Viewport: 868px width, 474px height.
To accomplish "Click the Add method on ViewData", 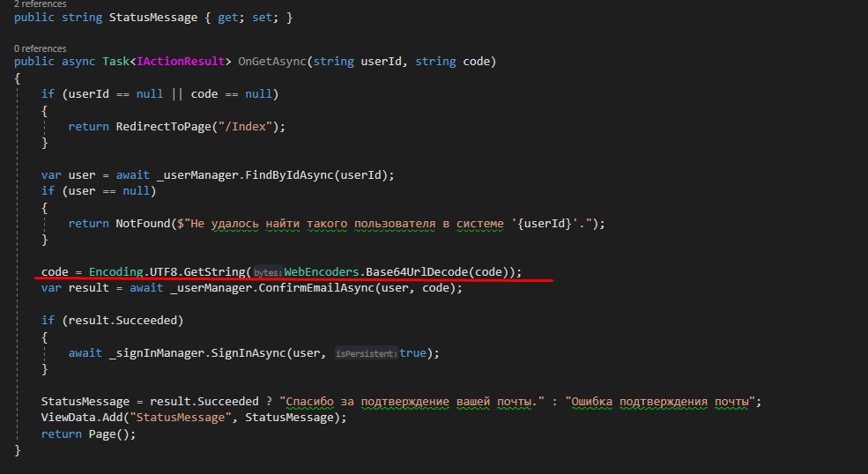I will click(113, 418).
